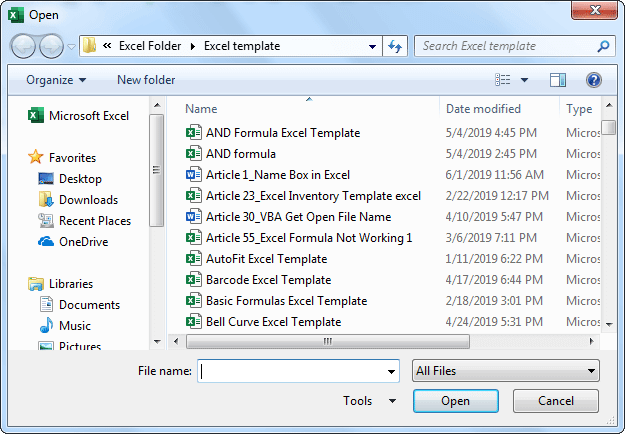
Task: Select Article 1_Name Box in Excel document
Action: 268,175
